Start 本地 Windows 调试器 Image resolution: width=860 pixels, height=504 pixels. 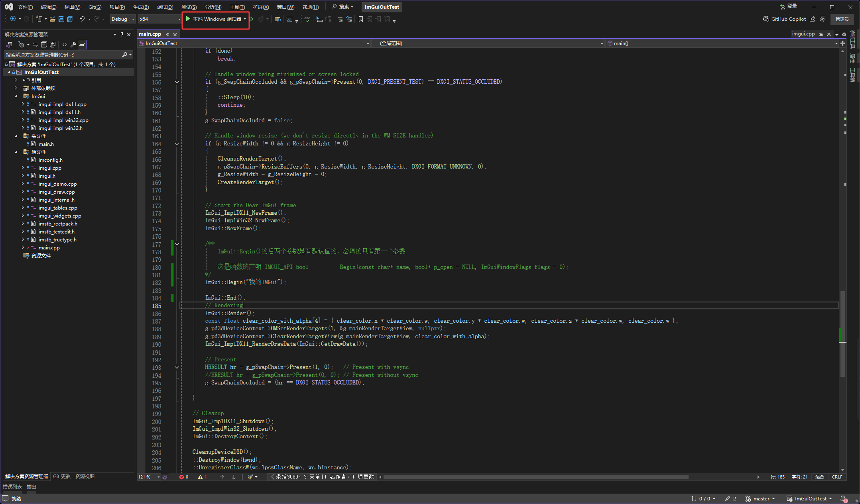click(x=214, y=19)
